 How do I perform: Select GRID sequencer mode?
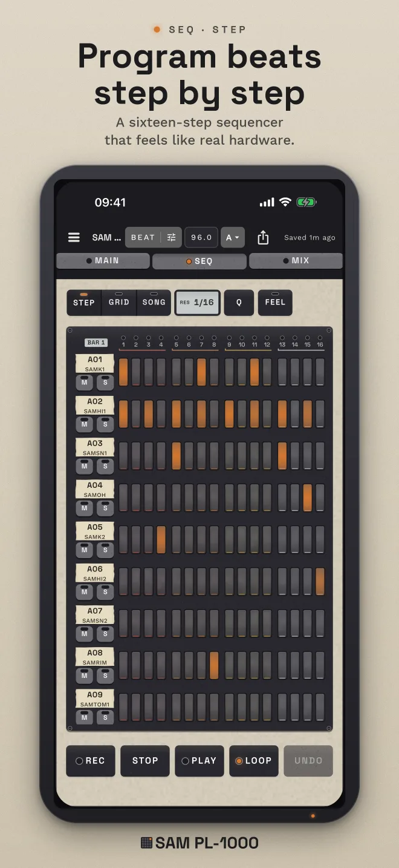[x=118, y=302]
